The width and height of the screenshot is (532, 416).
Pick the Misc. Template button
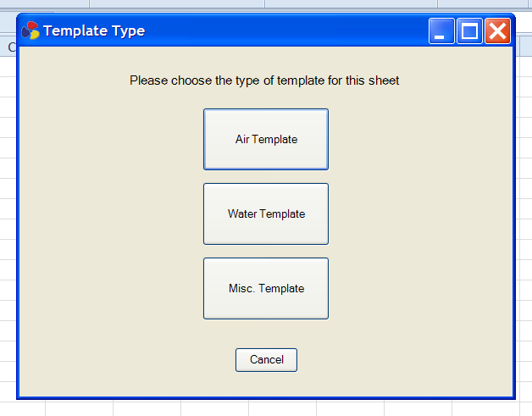(x=266, y=288)
